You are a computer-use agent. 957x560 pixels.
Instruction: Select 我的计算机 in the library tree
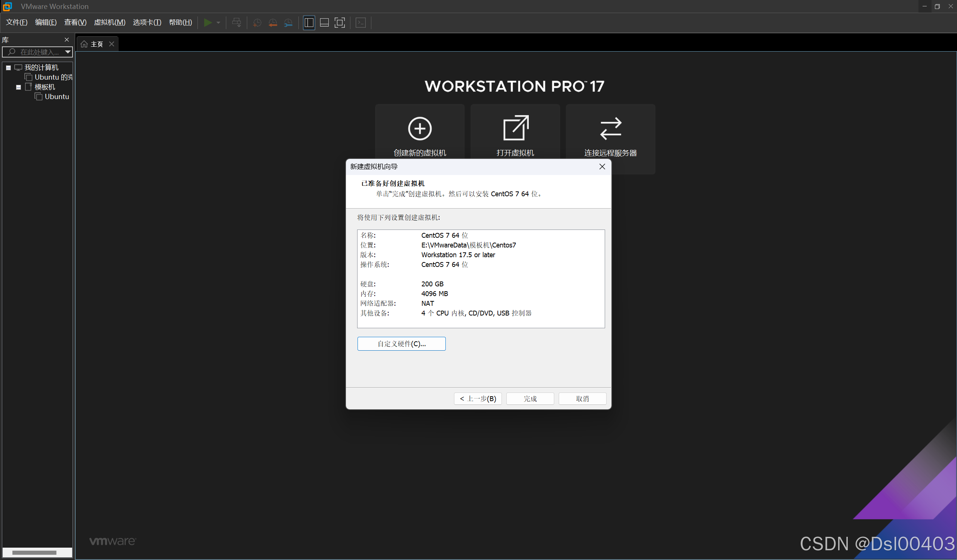pos(42,68)
